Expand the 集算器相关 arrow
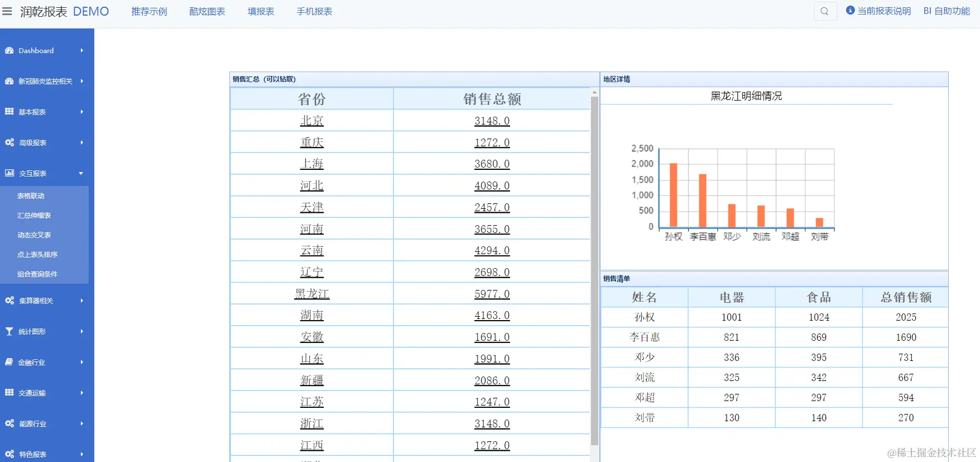980x462 pixels. click(81, 301)
